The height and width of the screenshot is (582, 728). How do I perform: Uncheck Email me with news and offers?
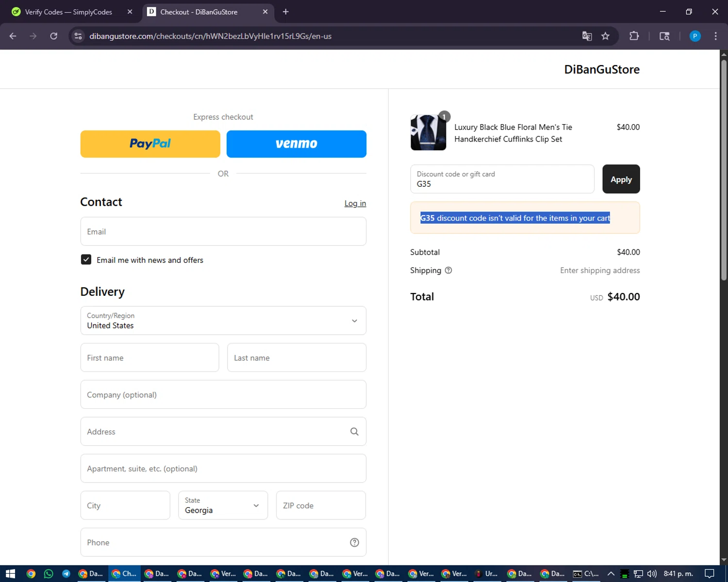[86, 259]
